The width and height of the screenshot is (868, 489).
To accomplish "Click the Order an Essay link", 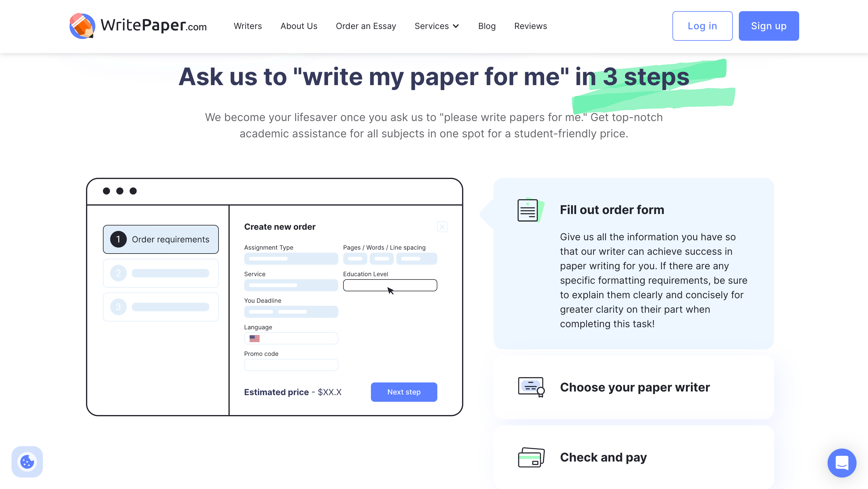I will 365,26.
